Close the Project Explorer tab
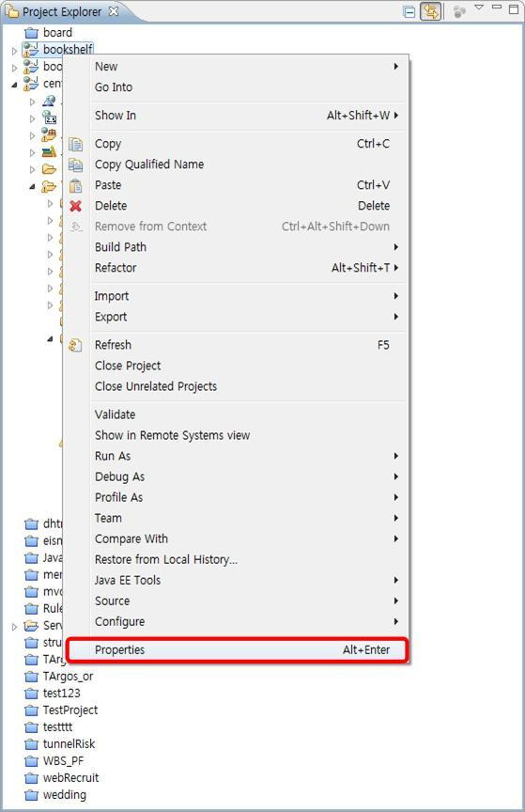 pyautogui.click(x=114, y=11)
